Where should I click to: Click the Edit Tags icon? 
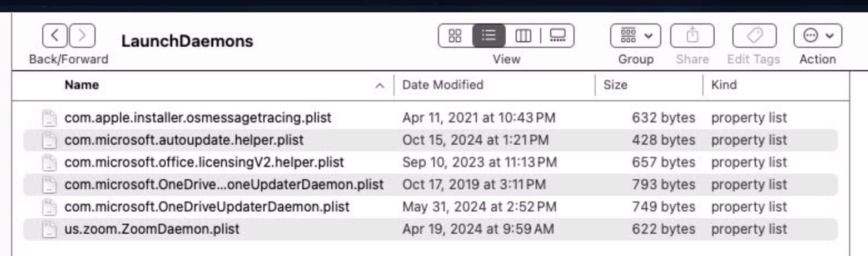tap(754, 37)
